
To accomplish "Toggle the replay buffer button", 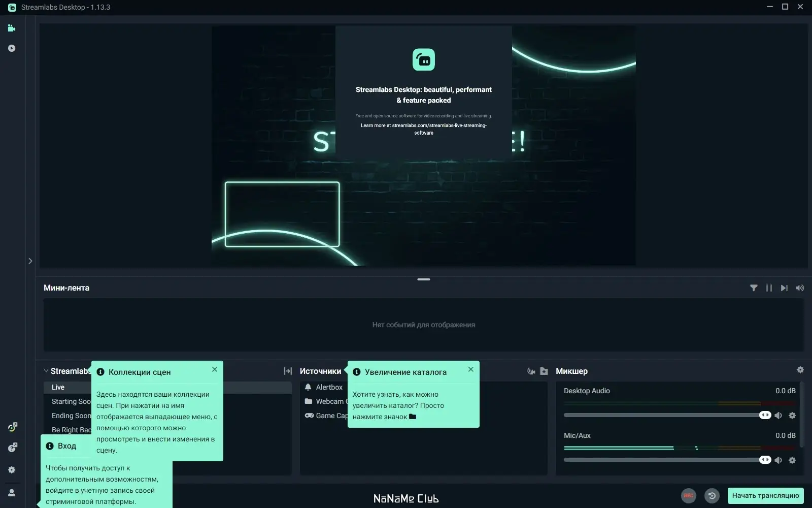I will (712, 495).
